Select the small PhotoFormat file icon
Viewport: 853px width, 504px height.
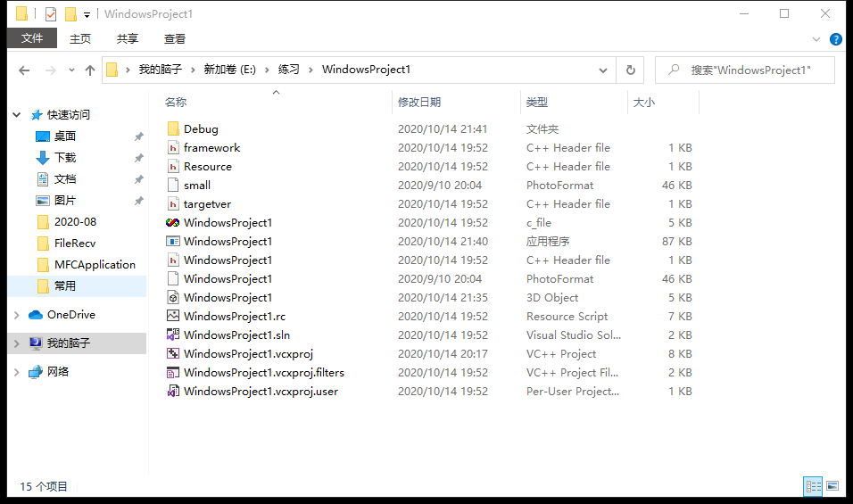173,186
